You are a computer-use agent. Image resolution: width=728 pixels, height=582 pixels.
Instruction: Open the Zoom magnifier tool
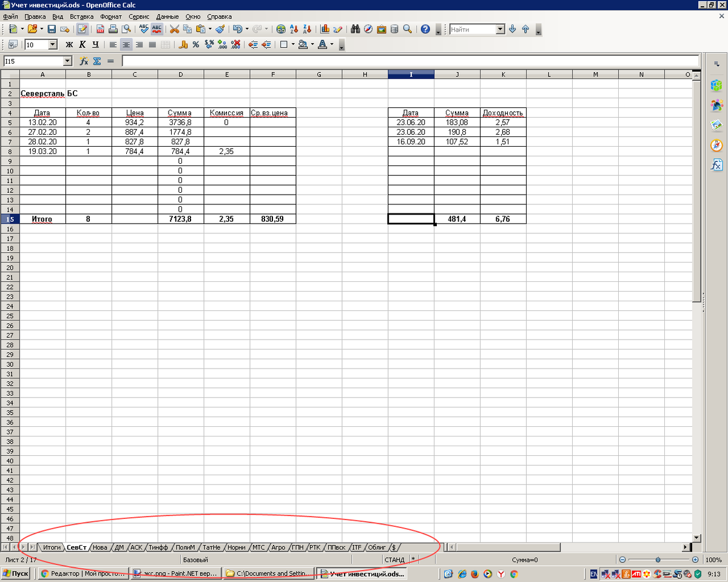click(408, 29)
